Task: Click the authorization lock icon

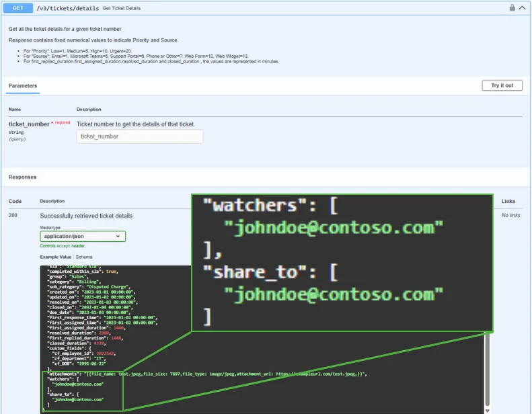Action: 512,7
